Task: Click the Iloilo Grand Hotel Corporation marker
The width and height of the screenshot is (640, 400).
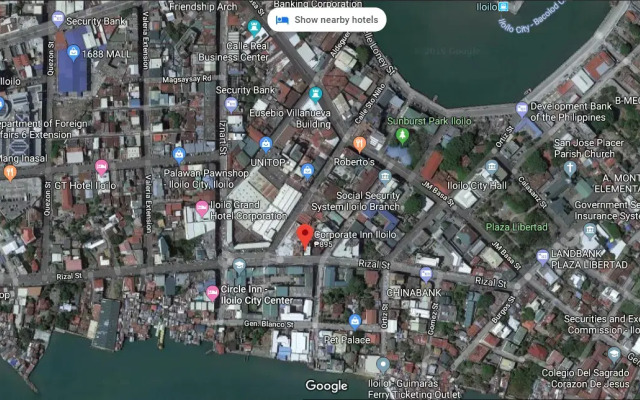Action: tap(202, 208)
